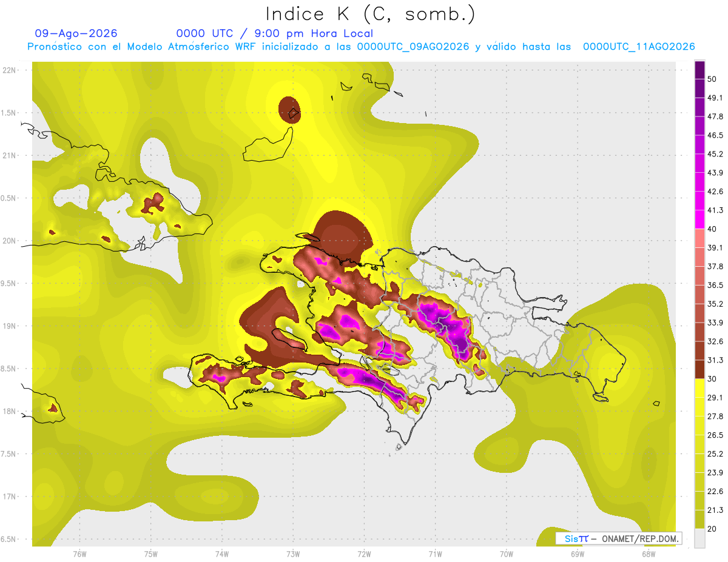Click the salmon swatch between 39.1 and 40
Image resolution: width=728 pixels, height=562 pixels.
click(x=699, y=238)
